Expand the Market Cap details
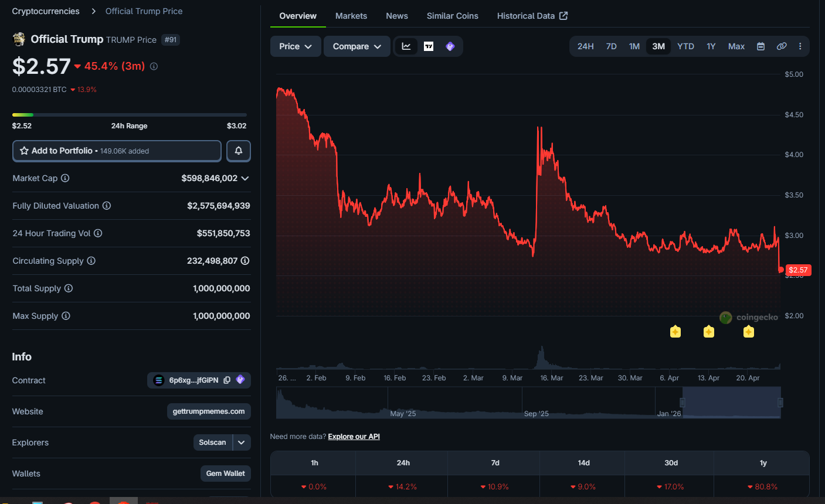This screenshot has height=504, width=825. 245,178
